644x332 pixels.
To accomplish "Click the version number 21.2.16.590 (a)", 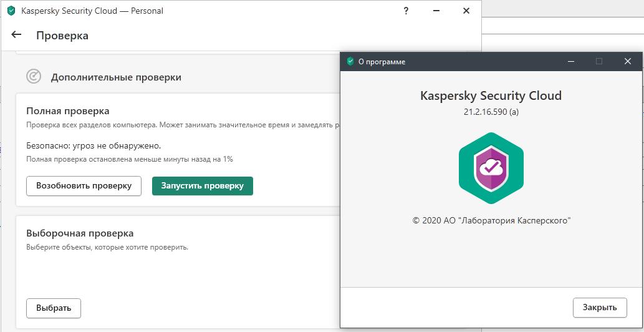I will click(491, 112).
